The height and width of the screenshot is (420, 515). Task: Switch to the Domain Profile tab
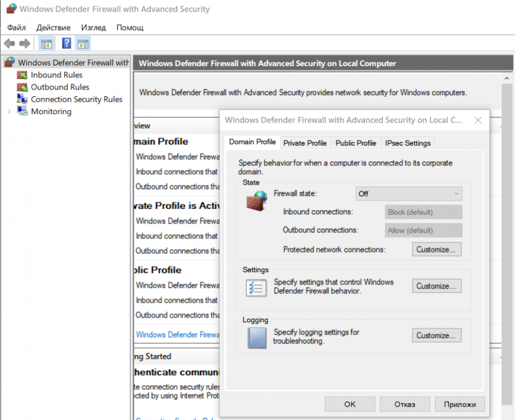click(252, 142)
